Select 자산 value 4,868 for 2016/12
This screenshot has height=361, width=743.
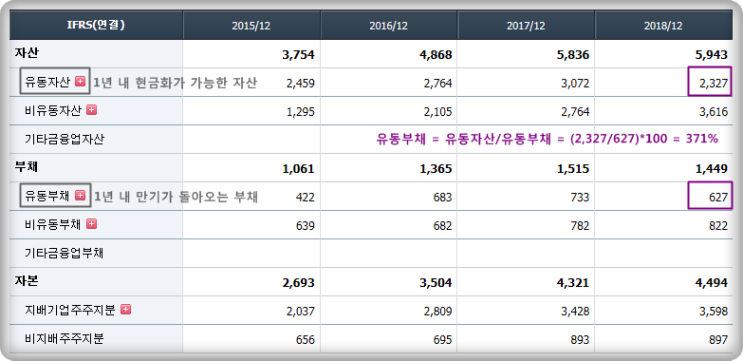coord(436,55)
